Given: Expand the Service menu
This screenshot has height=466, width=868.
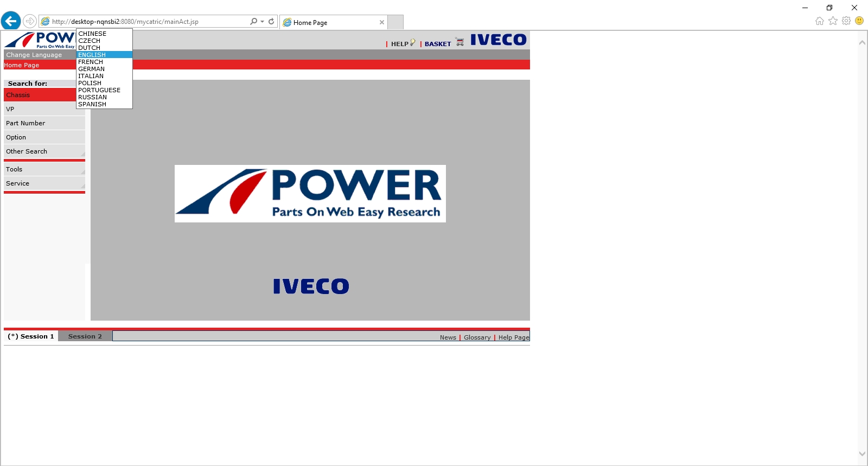Looking at the screenshot, I should pyautogui.click(x=44, y=183).
